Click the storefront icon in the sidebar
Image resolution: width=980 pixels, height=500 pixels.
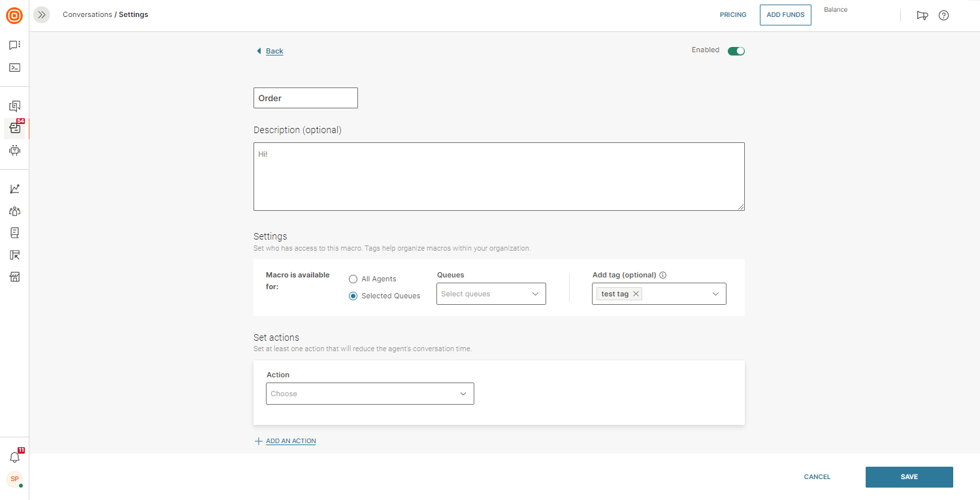14,277
